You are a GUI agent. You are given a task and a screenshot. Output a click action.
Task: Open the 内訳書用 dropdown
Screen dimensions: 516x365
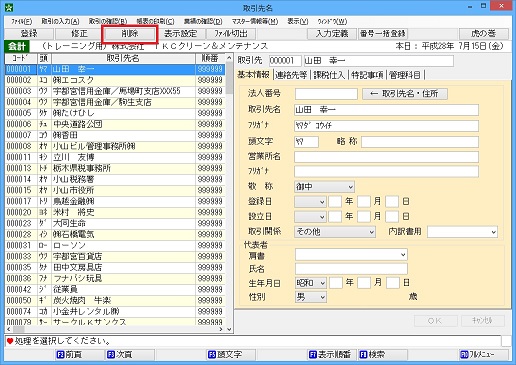[462, 232]
